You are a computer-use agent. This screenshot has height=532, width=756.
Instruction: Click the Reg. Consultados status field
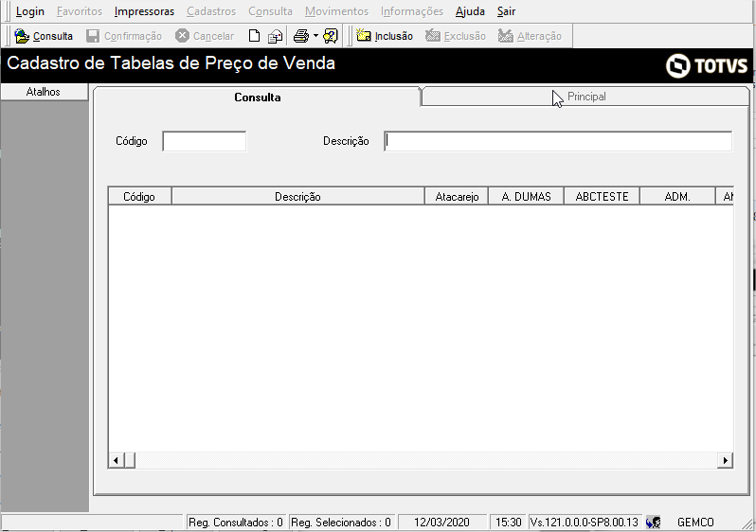[235, 523]
